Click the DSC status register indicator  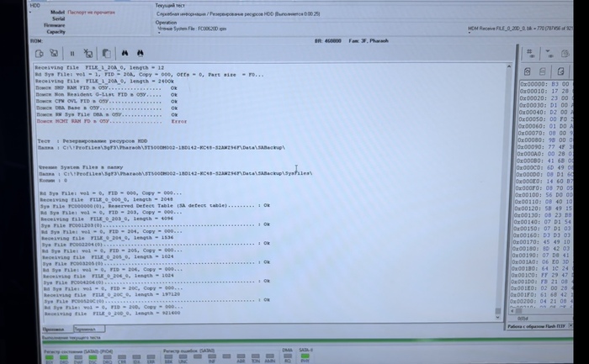pyautogui.click(x=93, y=359)
